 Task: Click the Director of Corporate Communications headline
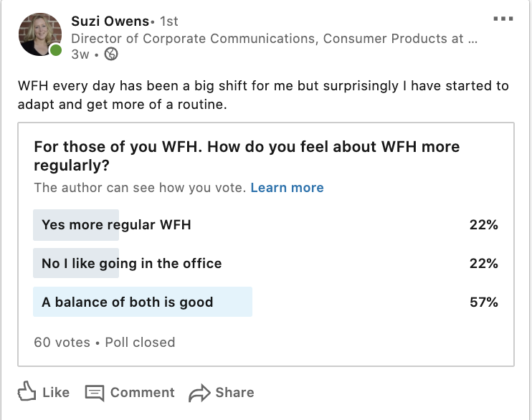click(x=274, y=39)
